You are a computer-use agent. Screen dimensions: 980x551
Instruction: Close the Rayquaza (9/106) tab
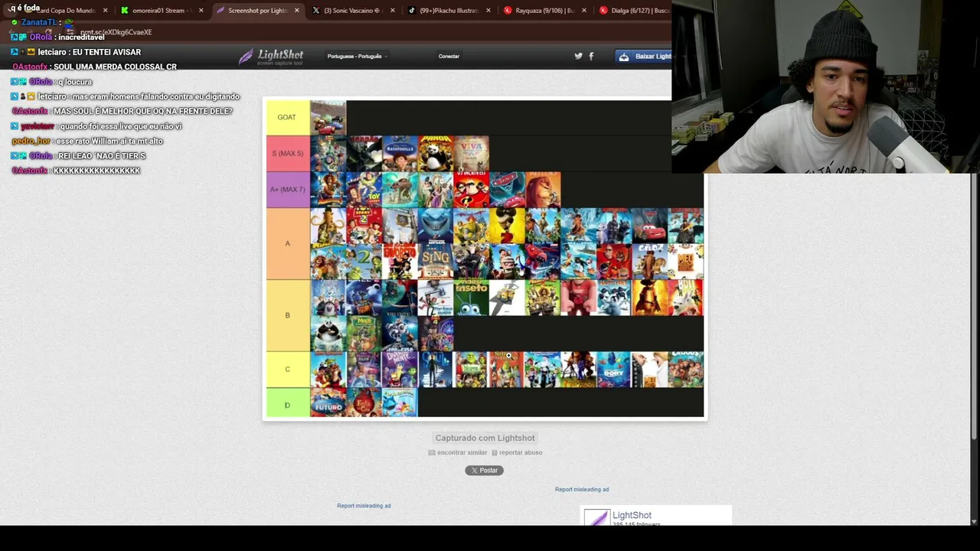coord(584,11)
